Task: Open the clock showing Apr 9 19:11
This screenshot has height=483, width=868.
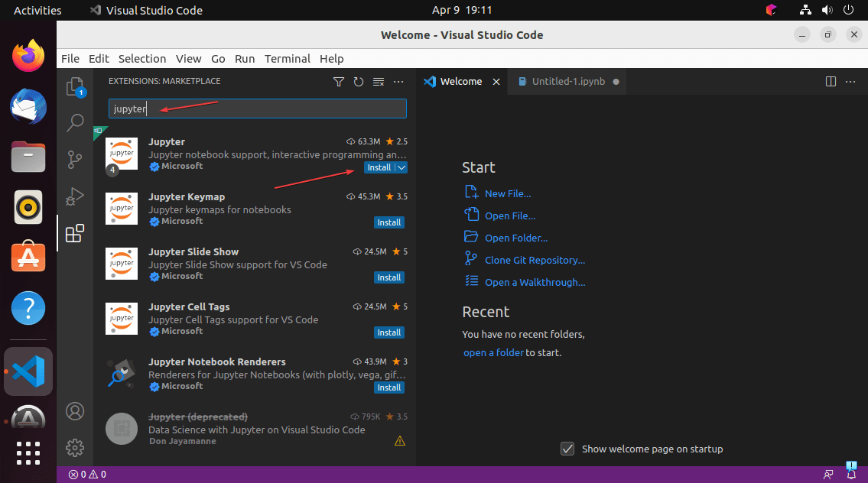Action: tap(462, 10)
